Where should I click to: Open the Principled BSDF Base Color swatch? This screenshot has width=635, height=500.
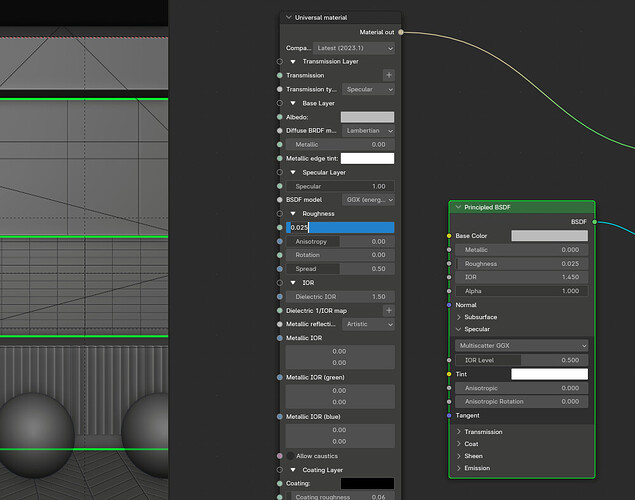click(549, 236)
